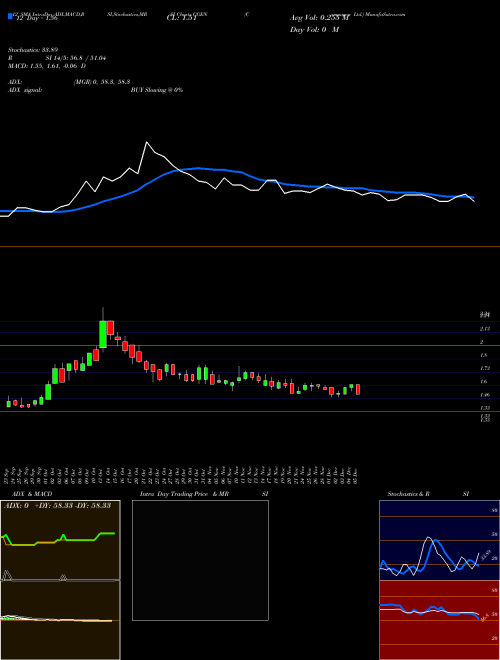Click the blue 12 Day SMA legend square
Screen dimensions: 500x660
click(10, 16)
